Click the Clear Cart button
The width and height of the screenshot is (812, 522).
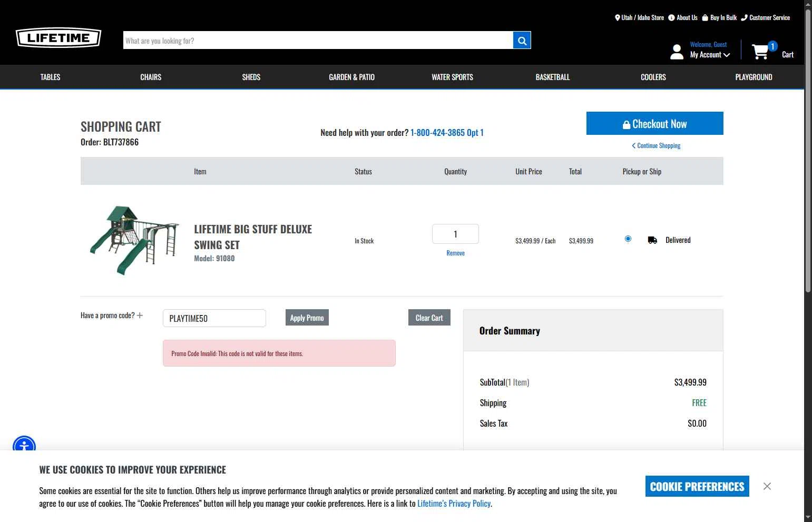[x=429, y=318]
